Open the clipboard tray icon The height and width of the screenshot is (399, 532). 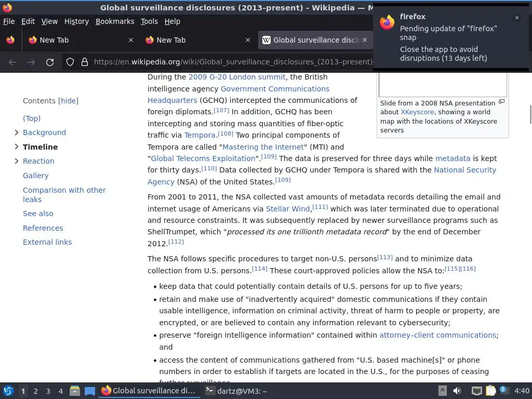pos(490,391)
